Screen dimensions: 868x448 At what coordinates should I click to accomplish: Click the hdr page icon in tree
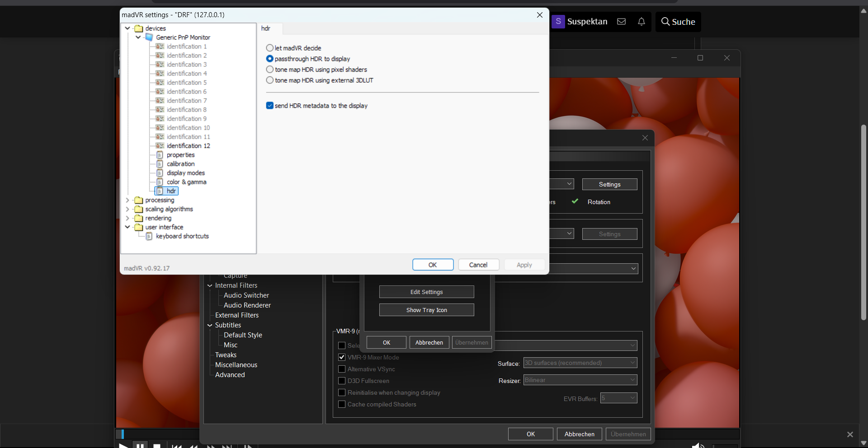(160, 191)
